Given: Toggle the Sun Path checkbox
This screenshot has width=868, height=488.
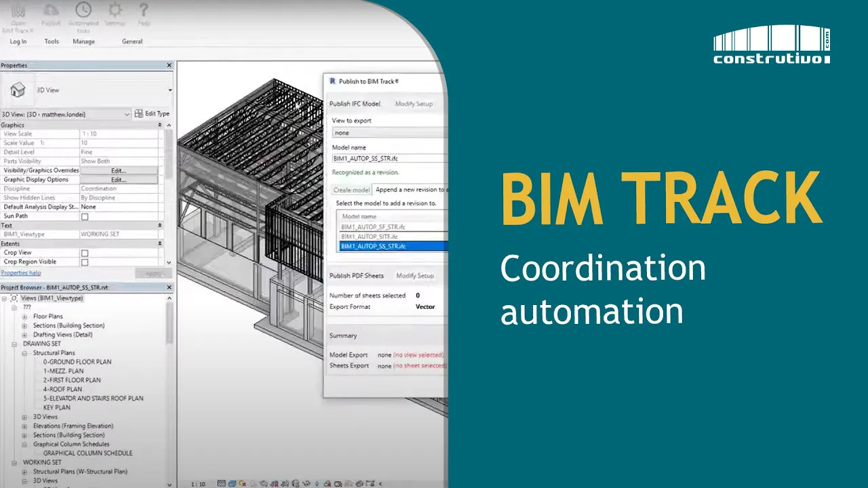Looking at the screenshot, I should click(x=85, y=217).
